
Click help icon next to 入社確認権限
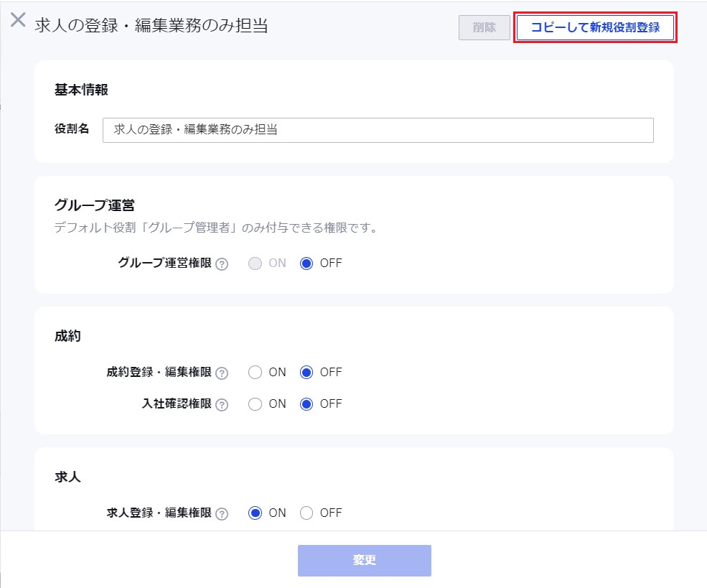point(222,404)
